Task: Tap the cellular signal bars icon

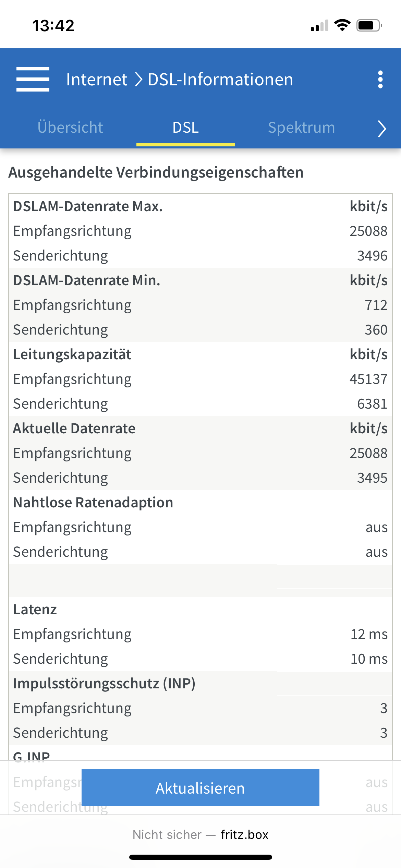Action: point(319,25)
